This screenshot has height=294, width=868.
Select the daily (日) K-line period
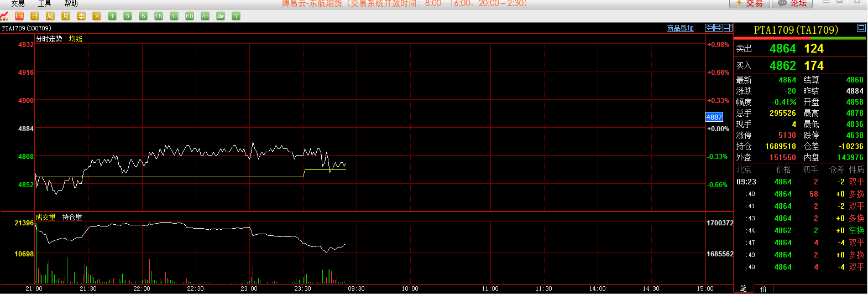[35, 16]
